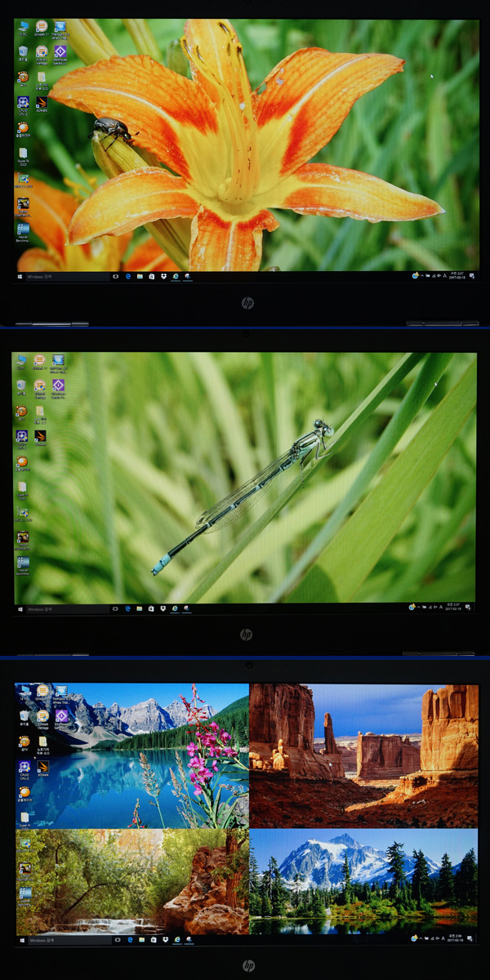
Task: Launch Heaven Benchmark shortcut on lily desktop
Action: pyautogui.click(x=23, y=232)
